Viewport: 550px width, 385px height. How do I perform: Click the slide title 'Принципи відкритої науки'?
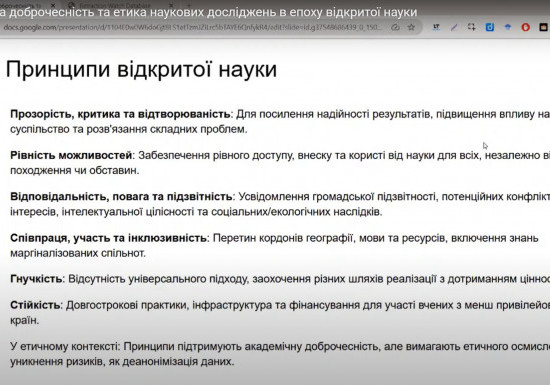click(x=141, y=69)
